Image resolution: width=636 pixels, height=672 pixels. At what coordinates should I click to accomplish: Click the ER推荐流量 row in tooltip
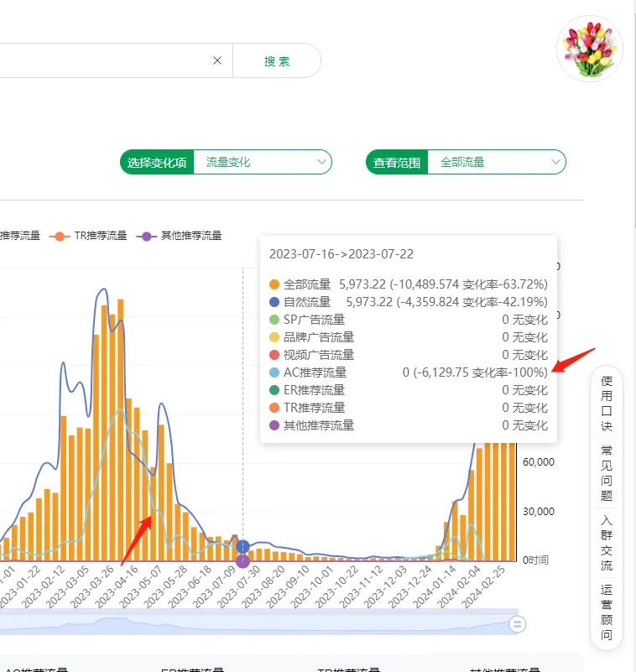coord(409,390)
